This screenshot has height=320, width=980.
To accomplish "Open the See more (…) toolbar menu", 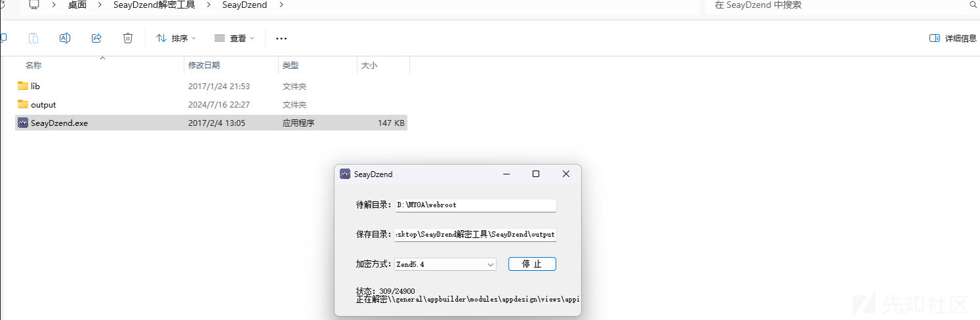I will [282, 38].
